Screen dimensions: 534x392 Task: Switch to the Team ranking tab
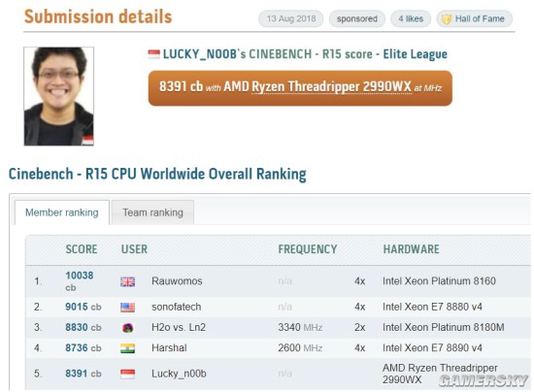[x=152, y=212]
